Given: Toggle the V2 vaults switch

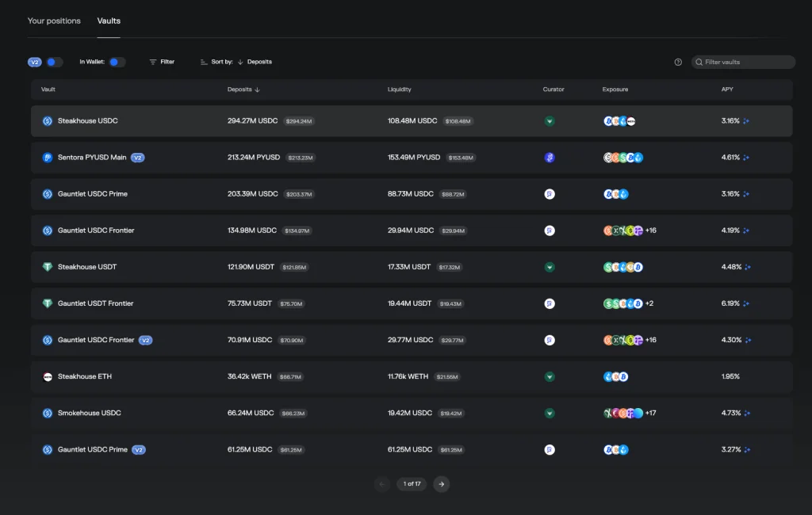Looking at the screenshot, I should (54, 62).
